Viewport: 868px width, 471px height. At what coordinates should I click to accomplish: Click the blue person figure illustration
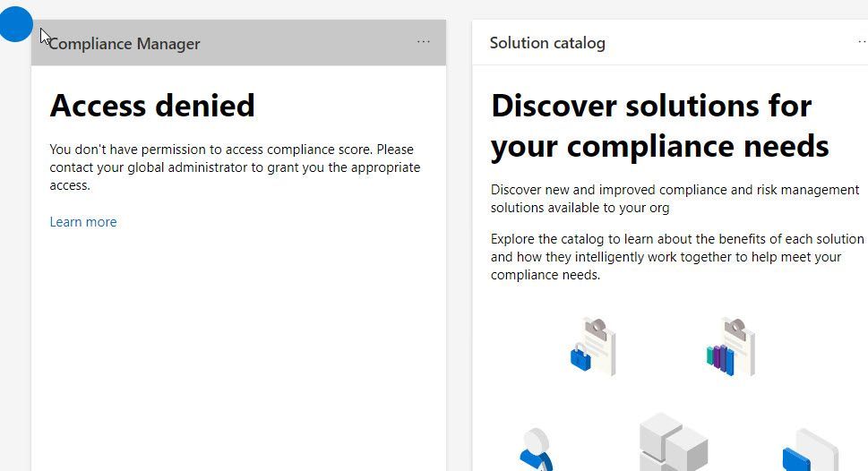pyautogui.click(x=535, y=450)
